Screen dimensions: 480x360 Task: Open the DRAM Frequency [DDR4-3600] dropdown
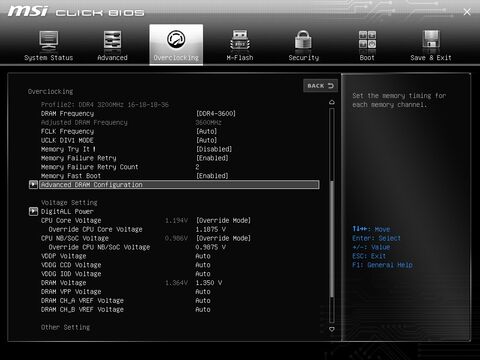[x=216, y=113]
